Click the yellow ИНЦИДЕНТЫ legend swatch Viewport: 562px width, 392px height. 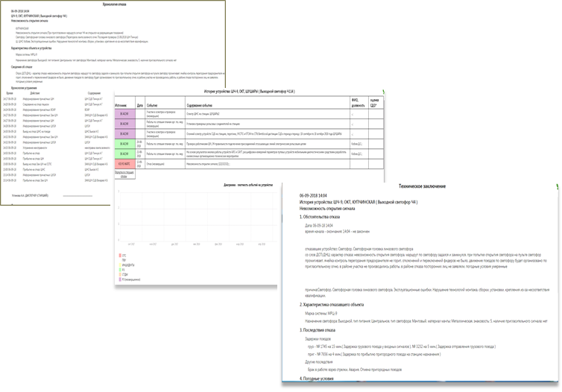tap(120, 265)
